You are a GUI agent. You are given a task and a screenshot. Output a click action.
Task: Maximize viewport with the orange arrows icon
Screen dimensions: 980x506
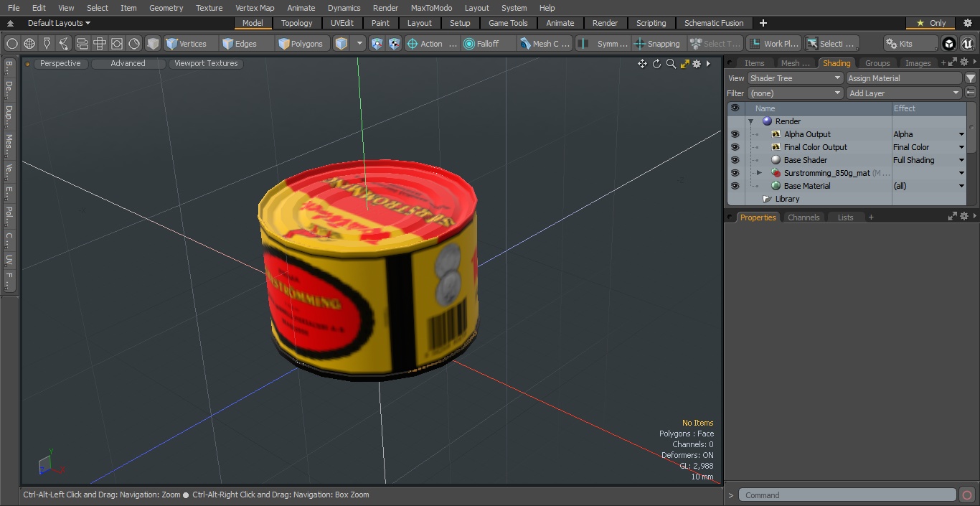tap(684, 64)
